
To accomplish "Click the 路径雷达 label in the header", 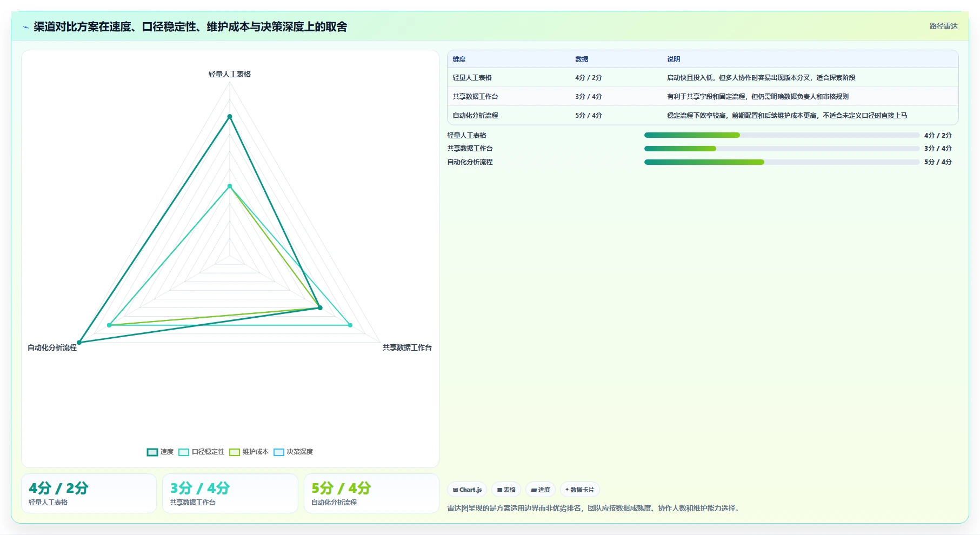I will click(943, 26).
